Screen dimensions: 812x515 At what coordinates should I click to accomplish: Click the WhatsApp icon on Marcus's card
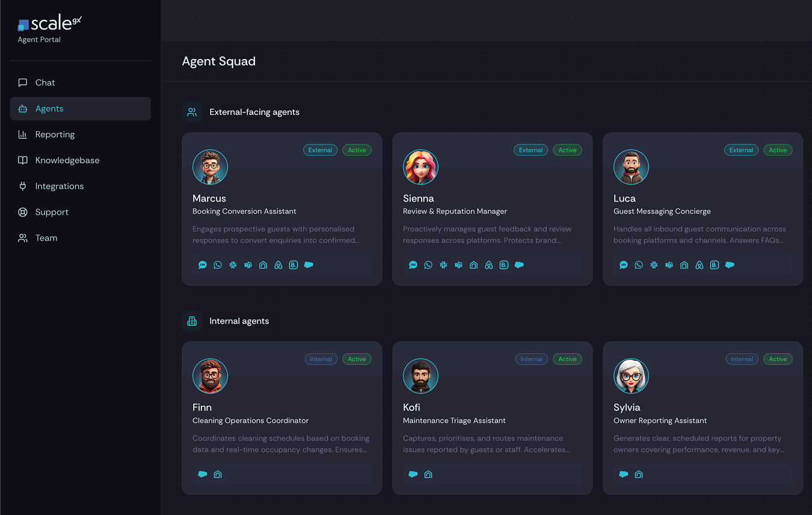coord(218,265)
